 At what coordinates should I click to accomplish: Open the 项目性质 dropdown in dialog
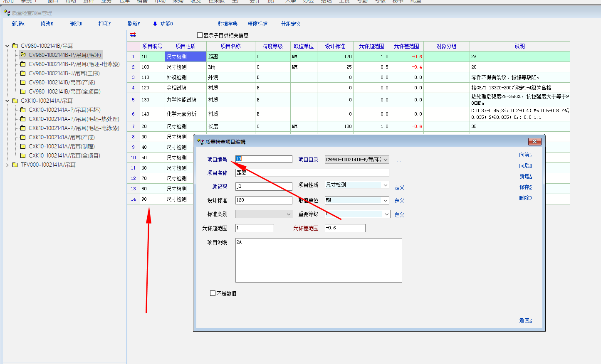click(386, 185)
